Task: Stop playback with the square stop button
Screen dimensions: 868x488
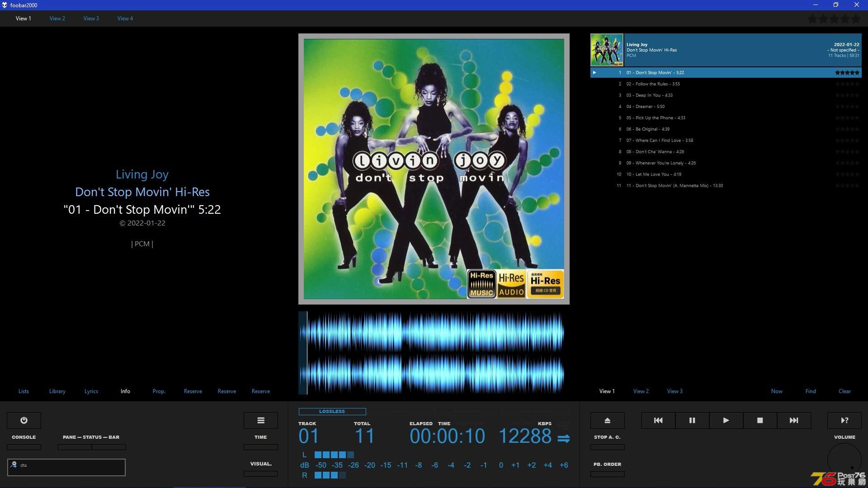Action: [x=760, y=420]
